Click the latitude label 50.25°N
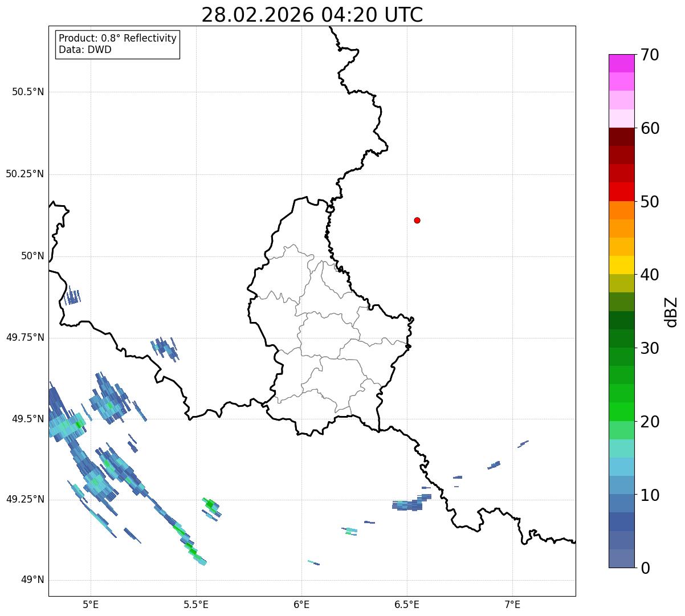 click(25, 174)
